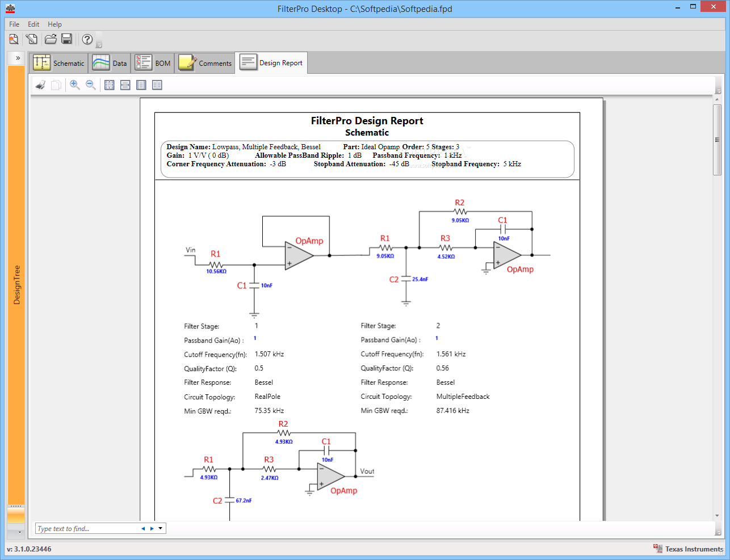The image size is (730, 560).
Task: Click the Copy icon in report toolbar
Action: 56,85
